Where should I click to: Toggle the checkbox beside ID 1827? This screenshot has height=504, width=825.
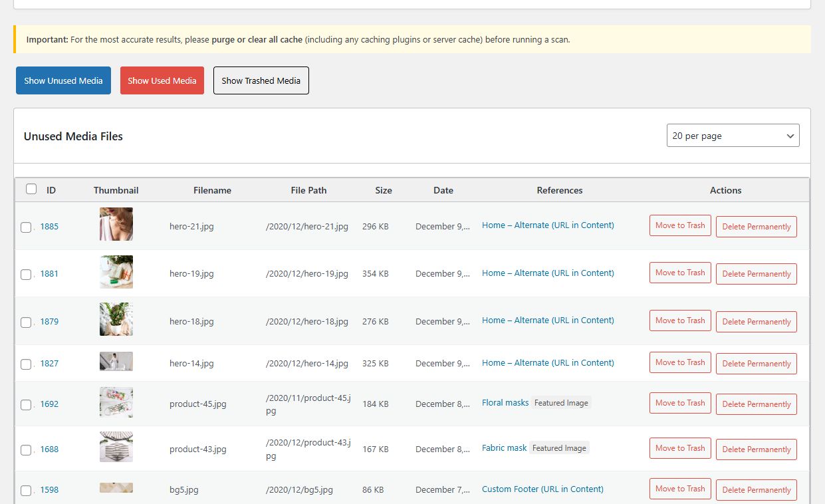point(26,364)
